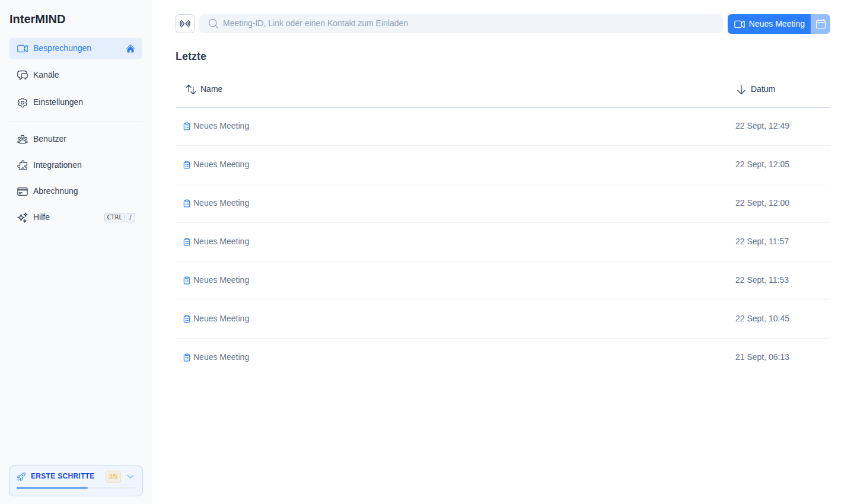854x504 pixels.
Task: Click the date 22 Sept, 12:05
Action: click(x=762, y=164)
